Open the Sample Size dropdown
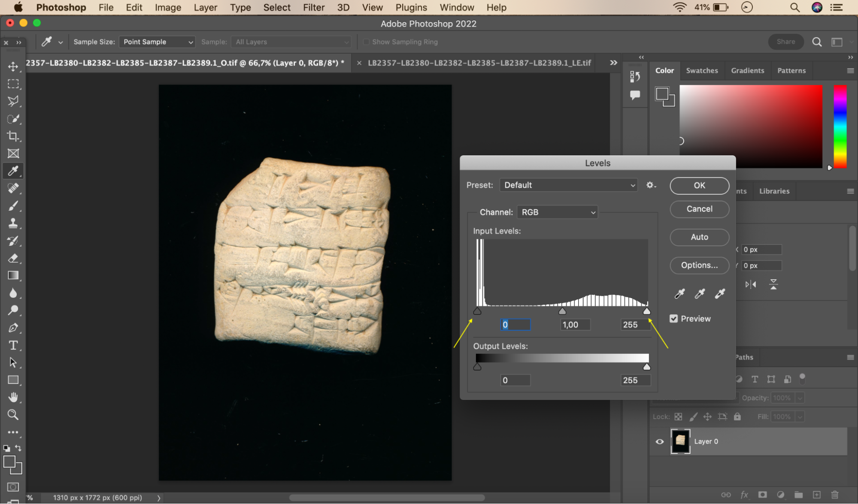The width and height of the screenshot is (858, 504). click(157, 42)
